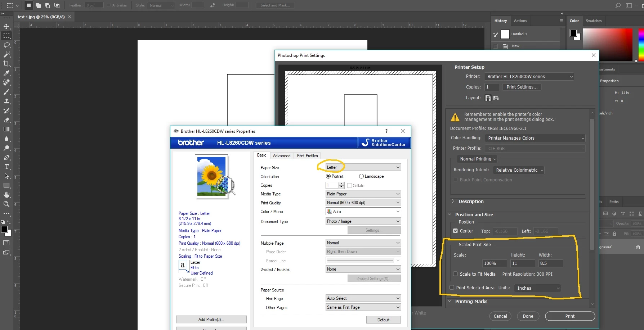This screenshot has height=330, width=644.
Task: Open the Print Quality dropdown
Action: (363, 203)
